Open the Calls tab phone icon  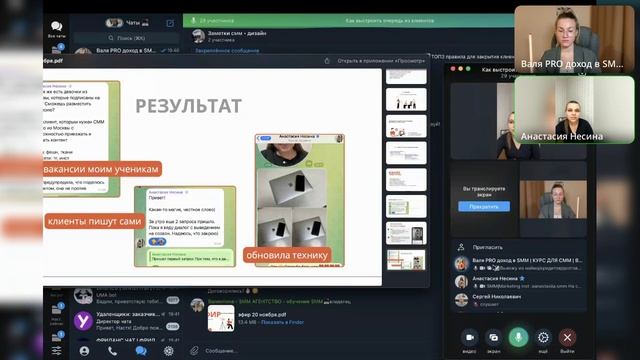point(112,351)
